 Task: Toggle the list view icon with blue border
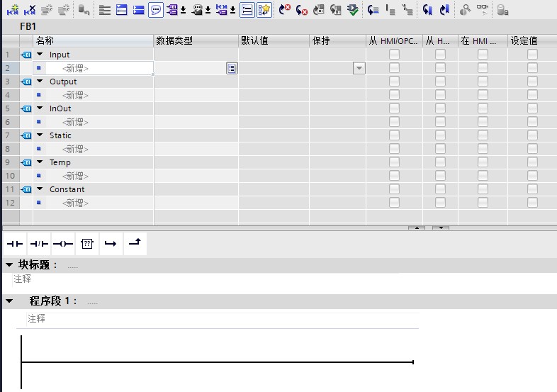[247, 10]
